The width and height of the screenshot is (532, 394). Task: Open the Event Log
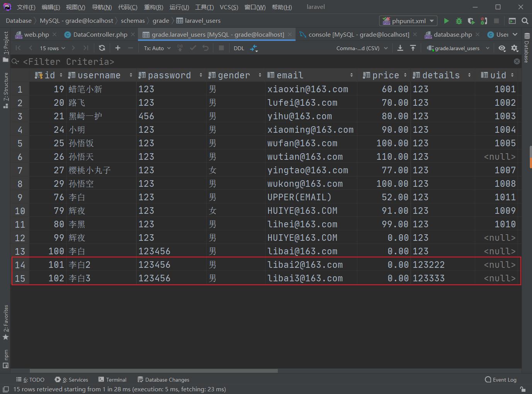tap(501, 380)
